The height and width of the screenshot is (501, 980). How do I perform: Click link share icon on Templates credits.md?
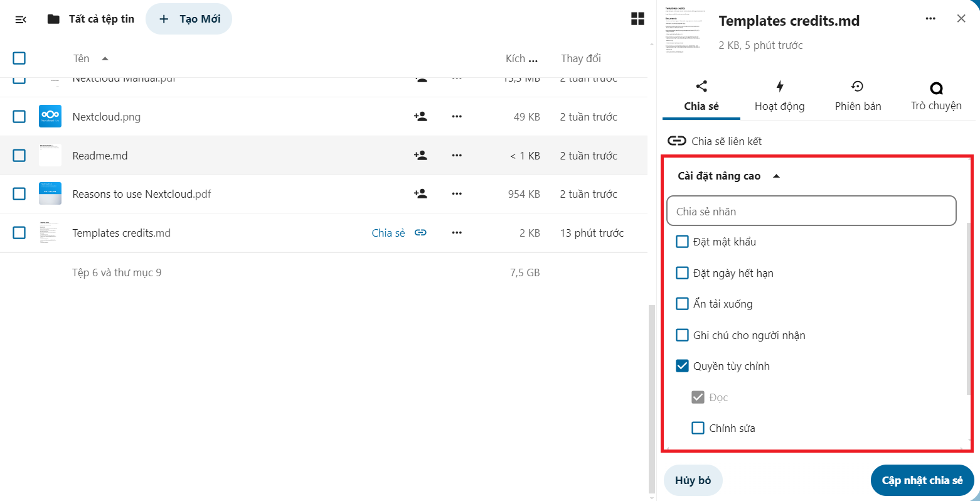(x=420, y=233)
